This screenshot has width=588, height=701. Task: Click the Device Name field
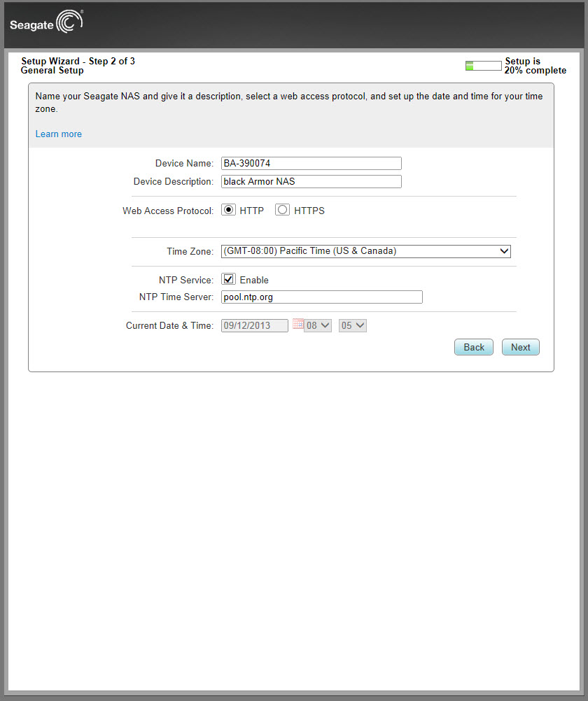tap(311, 163)
